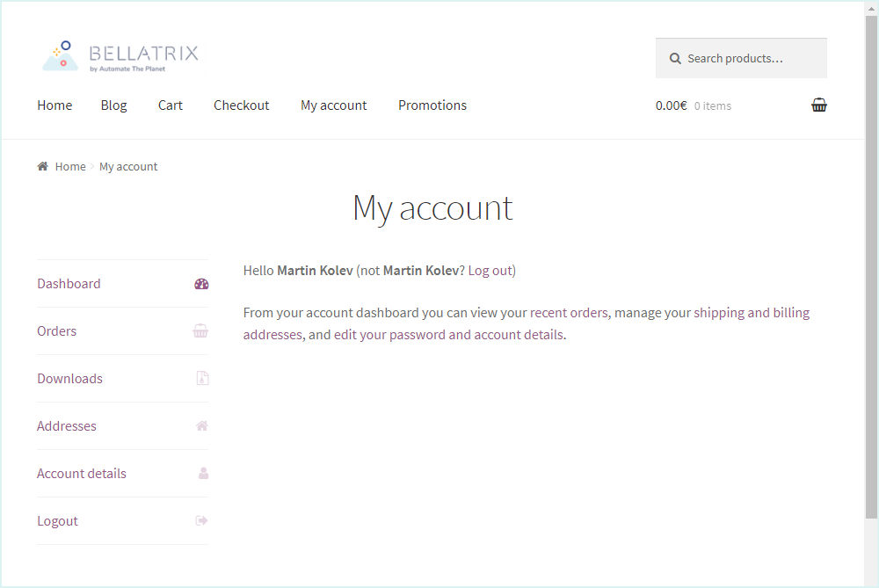This screenshot has height=588, width=879.
Task: Click the 0.00€ cart total
Action: click(x=671, y=105)
